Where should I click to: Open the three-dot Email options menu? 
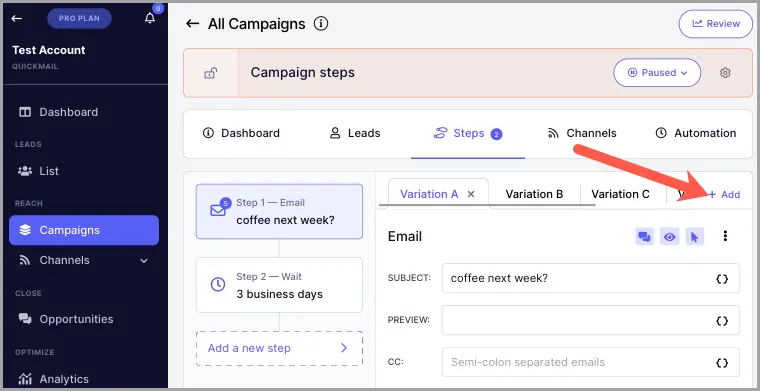point(725,236)
